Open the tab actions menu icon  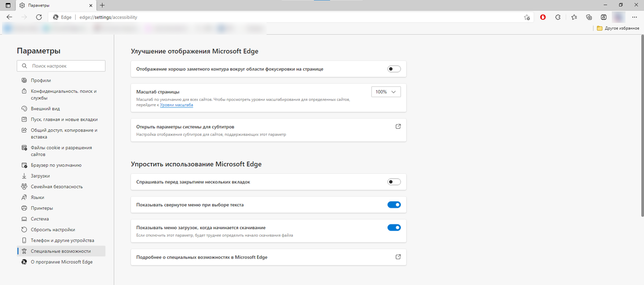tap(8, 5)
